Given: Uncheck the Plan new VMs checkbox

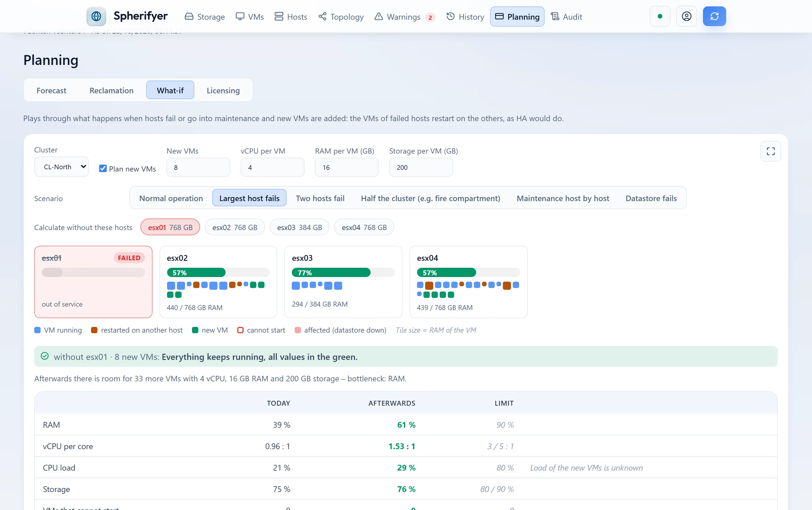Looking at the screenshot, I should [x=103, y=168].
